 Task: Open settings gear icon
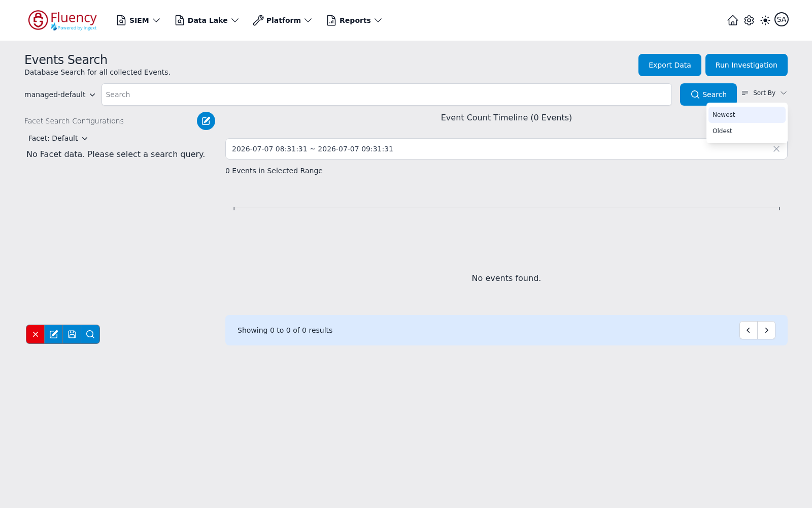[x=749, y=20]
